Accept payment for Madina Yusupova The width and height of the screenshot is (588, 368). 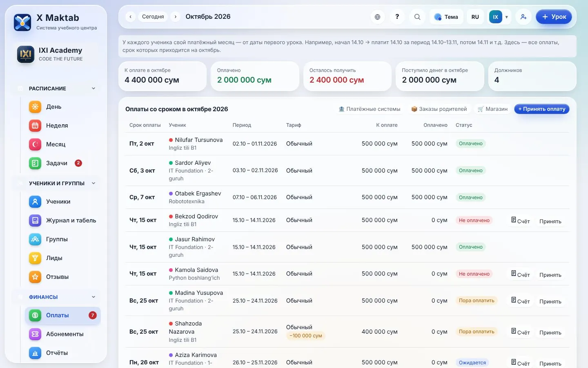pos(550,301)
